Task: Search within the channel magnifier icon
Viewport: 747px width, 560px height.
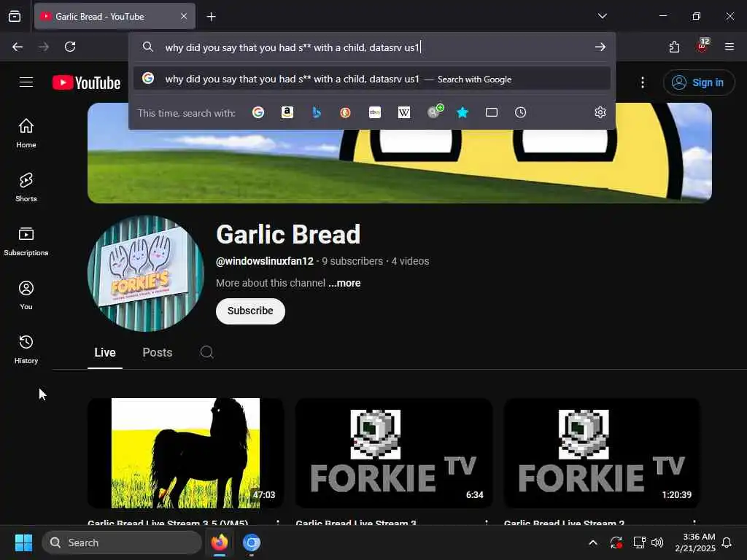Action: point(206,352)
